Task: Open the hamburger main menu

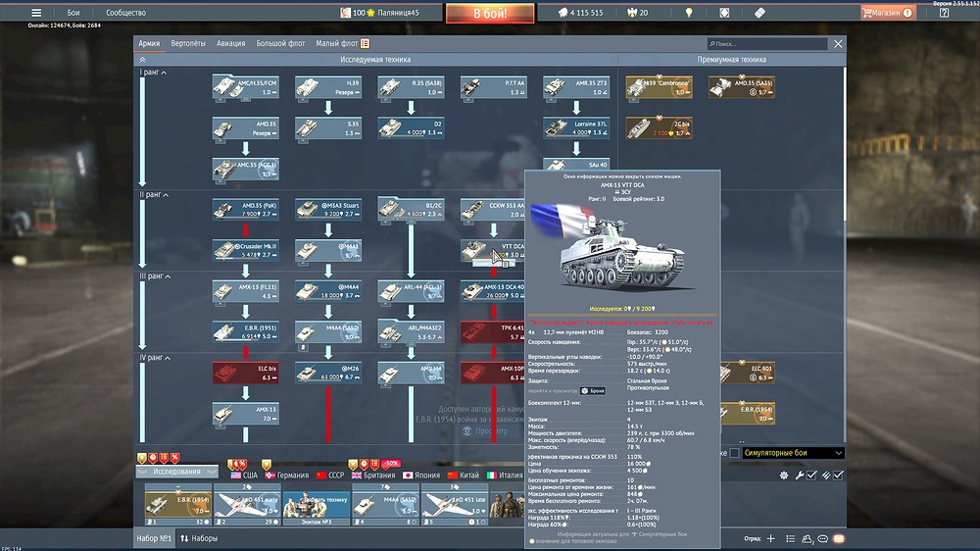Action: pyautogui.click(x=36, y=13)
